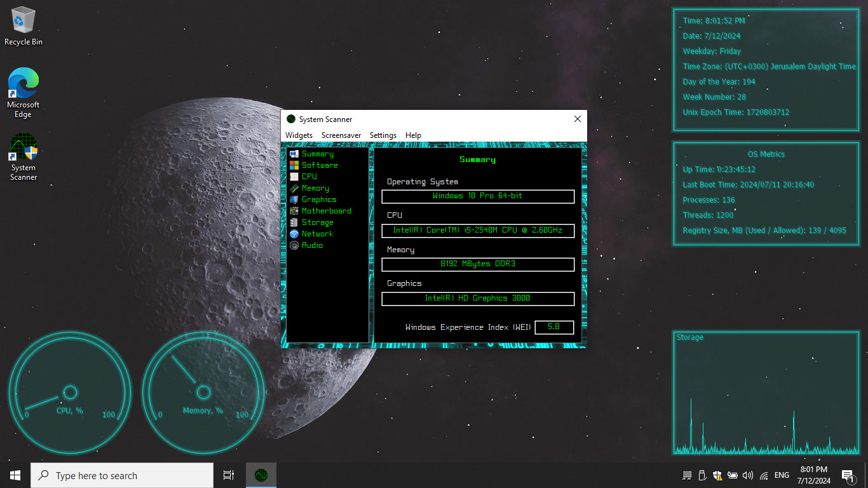Image resolution: width=868 pixels, height=488 pixels.
Task: Click the Storage activity graph widget
Action: click(x=770, y=394)
